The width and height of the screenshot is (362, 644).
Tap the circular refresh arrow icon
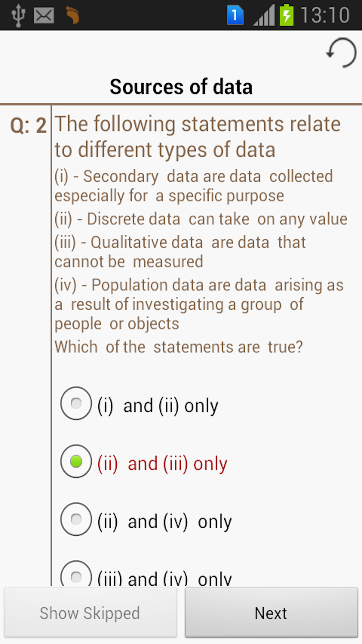click(x=341, y=53)
